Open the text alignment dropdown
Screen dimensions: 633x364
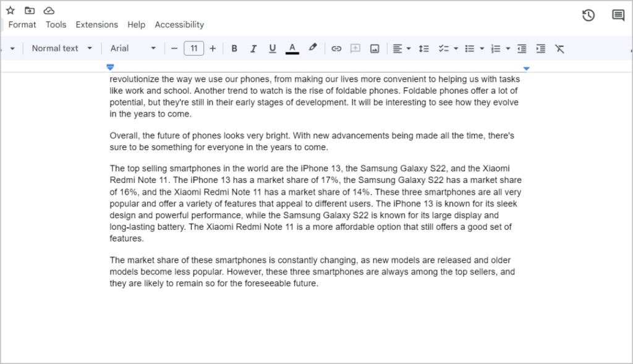402,48
